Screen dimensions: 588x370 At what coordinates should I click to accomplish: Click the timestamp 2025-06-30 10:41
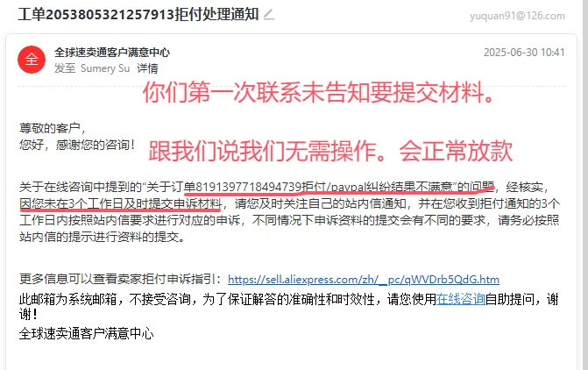point(524,52)
